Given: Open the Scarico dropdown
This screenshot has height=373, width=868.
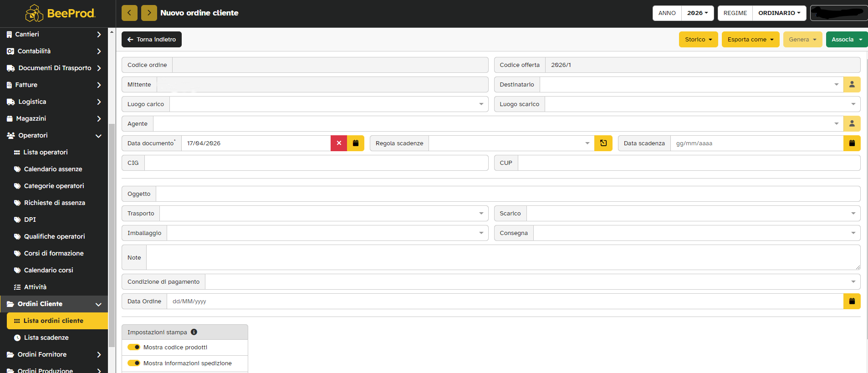Looking at the screenshot, I should (x=693, y=213).
